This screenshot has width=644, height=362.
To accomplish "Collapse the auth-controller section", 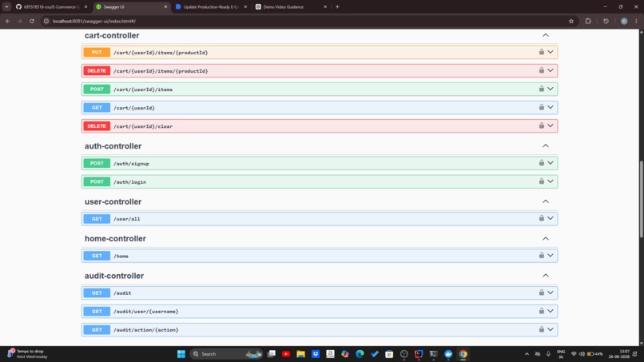I will (546, 146).
